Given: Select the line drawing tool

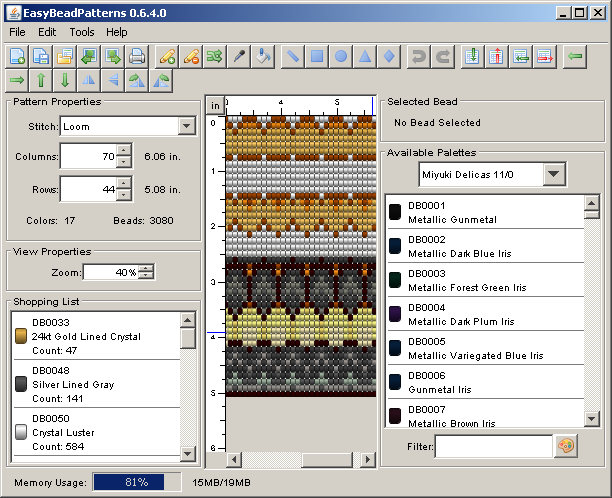Looking at the screenshot, I should pos(293,57).
